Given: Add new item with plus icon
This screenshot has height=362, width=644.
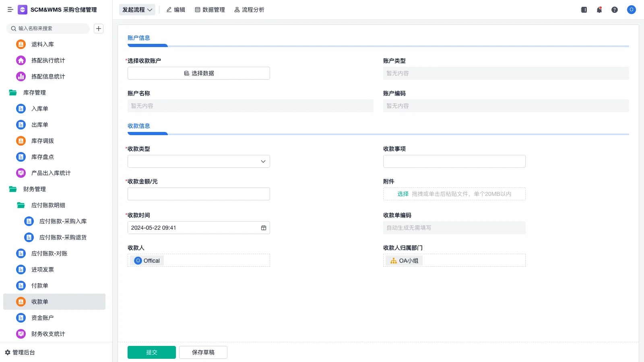Looking at the screenshot, I should click(99, 29).
